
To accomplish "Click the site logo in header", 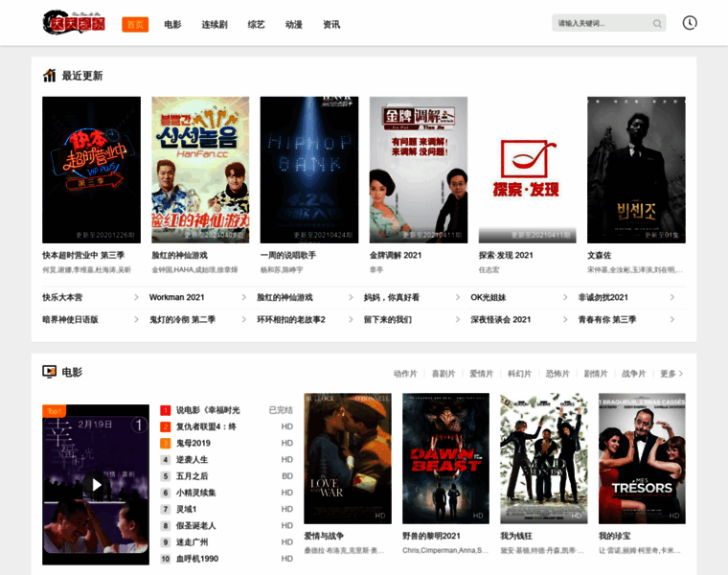I will click(x=74, y=22).
